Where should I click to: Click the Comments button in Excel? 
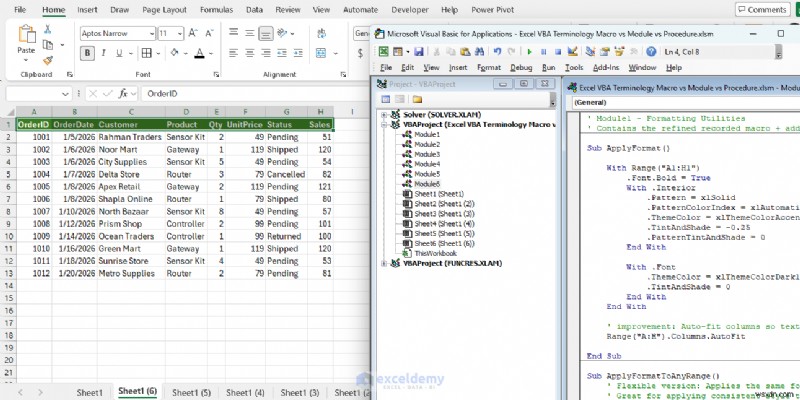762,10
